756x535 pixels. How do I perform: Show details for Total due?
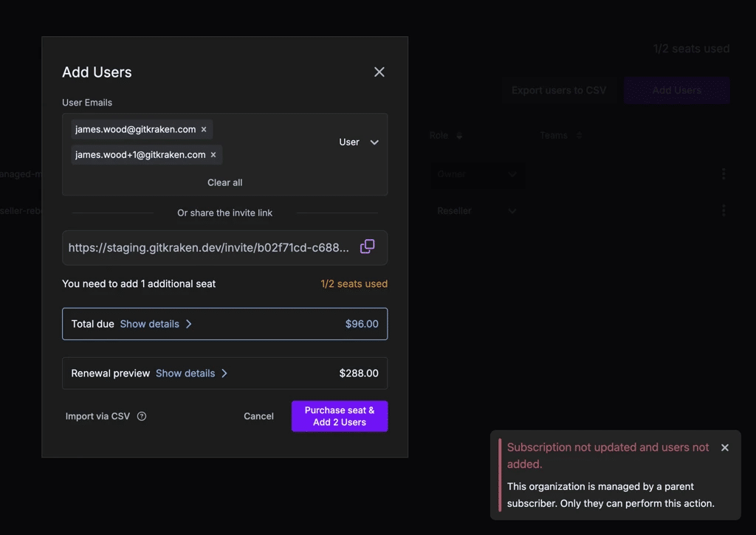click(x=156, y=324)
